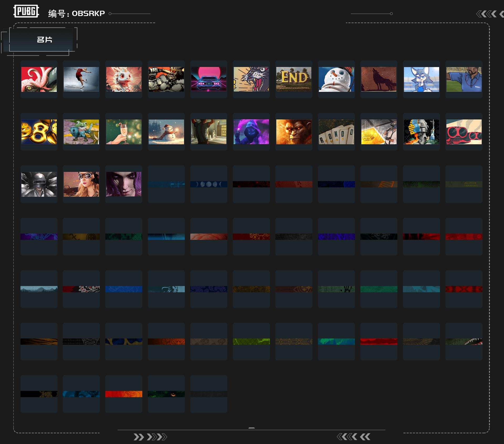Pick the red banner with white swirls

(81, 289)
